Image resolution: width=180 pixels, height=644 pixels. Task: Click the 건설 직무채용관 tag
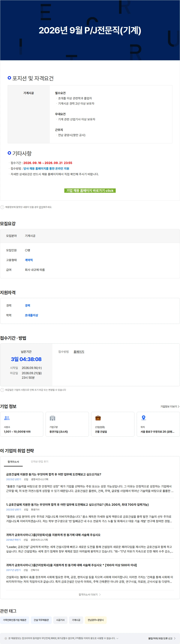point(41,620)
